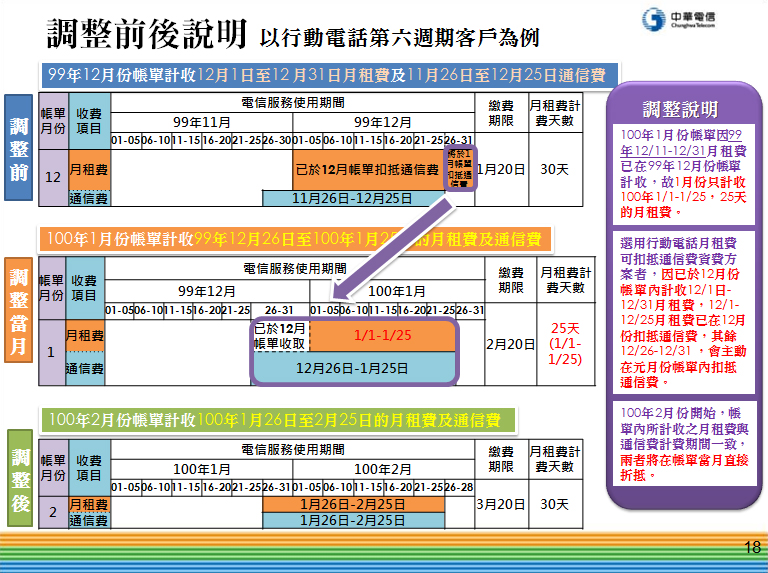
Task: Click 月租費 label in the 調整前 table
Action: (89, 169)
